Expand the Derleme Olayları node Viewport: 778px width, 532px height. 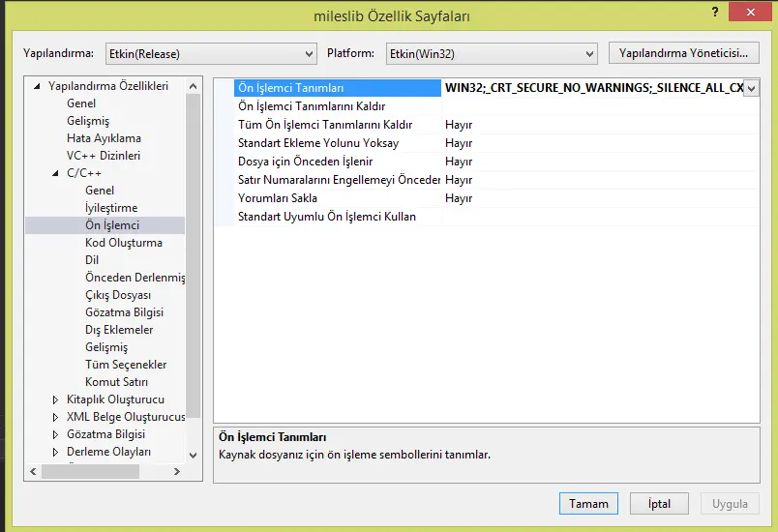pyautogui.click(x=55, y=452)
